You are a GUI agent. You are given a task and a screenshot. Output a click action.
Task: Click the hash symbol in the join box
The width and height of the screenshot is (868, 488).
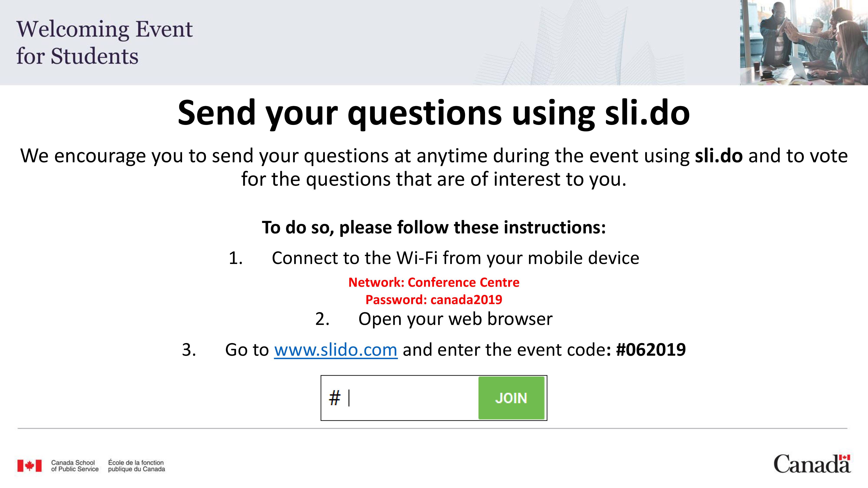tap(335, 398)
